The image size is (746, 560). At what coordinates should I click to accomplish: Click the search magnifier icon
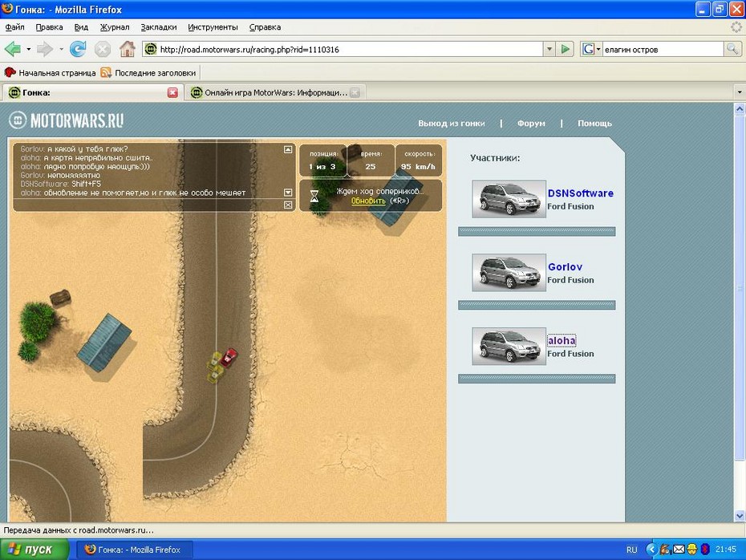tap(732, 49)
